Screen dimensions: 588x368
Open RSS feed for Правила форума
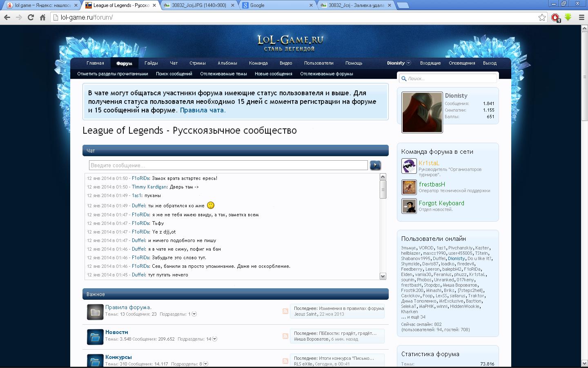click(285, 311)
